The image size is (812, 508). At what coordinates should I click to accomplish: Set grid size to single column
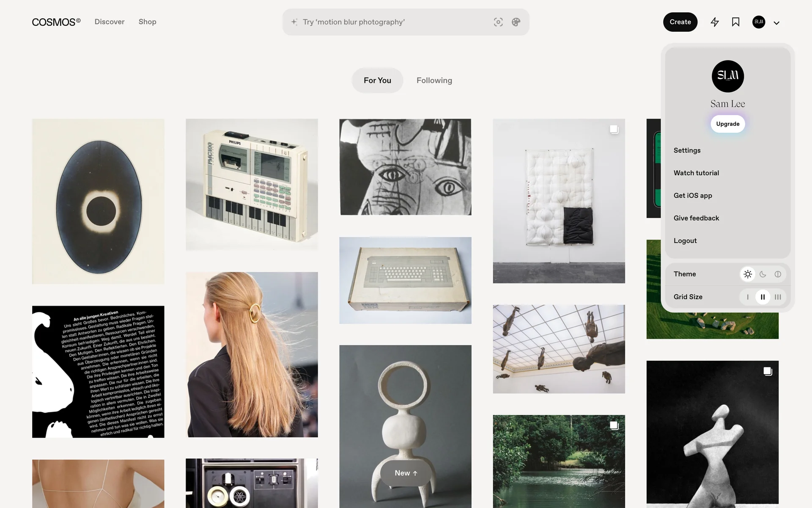tap(748, 297)
